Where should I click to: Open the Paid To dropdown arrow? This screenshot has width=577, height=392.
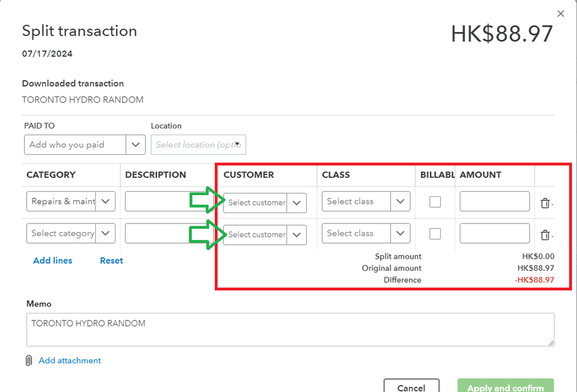tap(135, 144)
